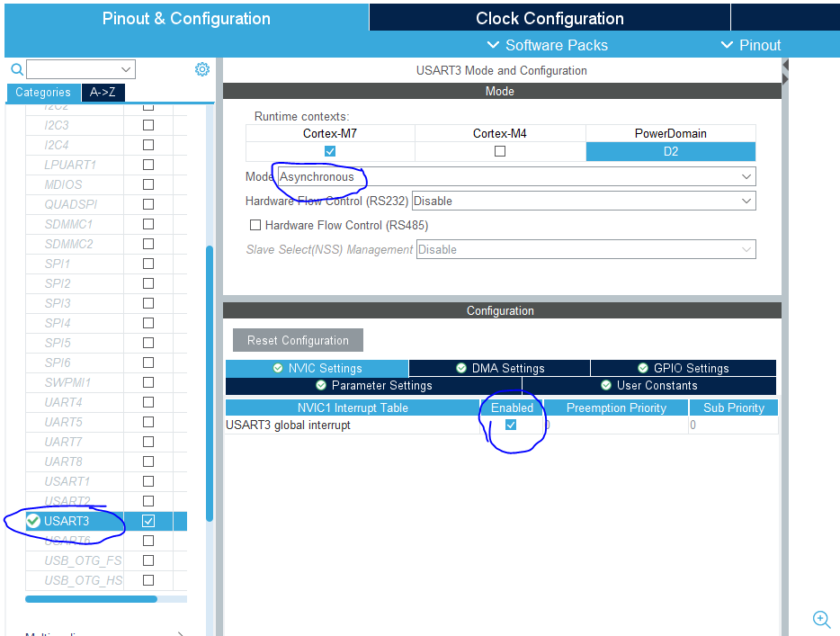Screen dimensions: 840x636
Task: Open the peripheral search combo box
Action: [x=81, y=69]
